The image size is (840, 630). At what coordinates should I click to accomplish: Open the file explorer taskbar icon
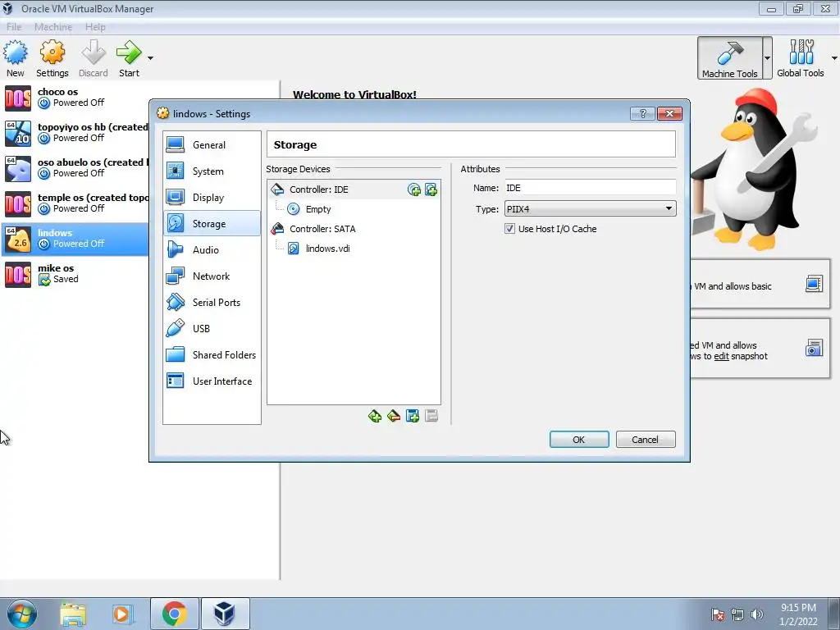tap(73, 614)
